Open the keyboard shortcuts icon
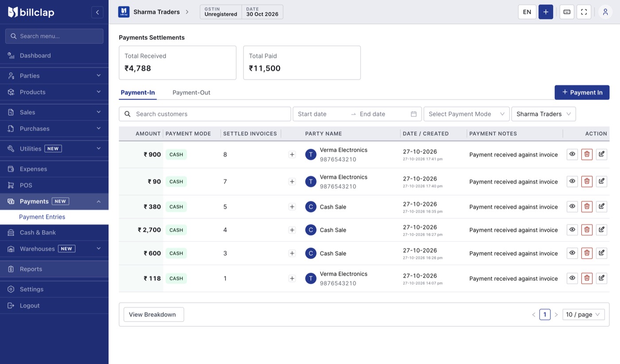This screenshot has height=364, width=620. [567, 12]
